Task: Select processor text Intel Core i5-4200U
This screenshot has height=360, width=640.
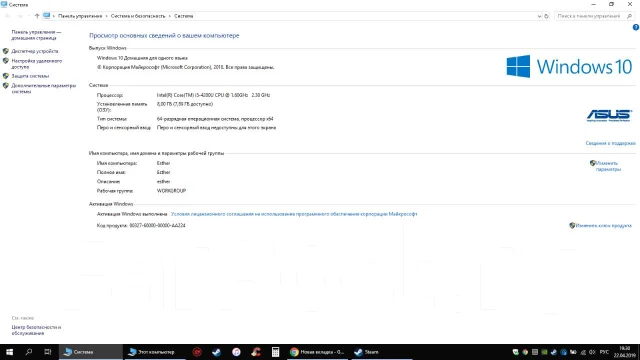Action: coord(213,95)
